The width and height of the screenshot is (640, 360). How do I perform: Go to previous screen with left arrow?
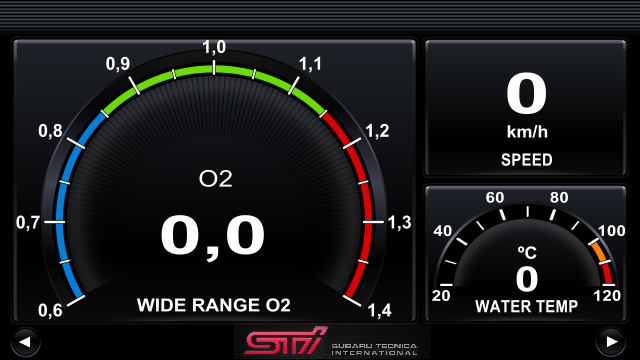pyautogui.click(x=25, y=342)
